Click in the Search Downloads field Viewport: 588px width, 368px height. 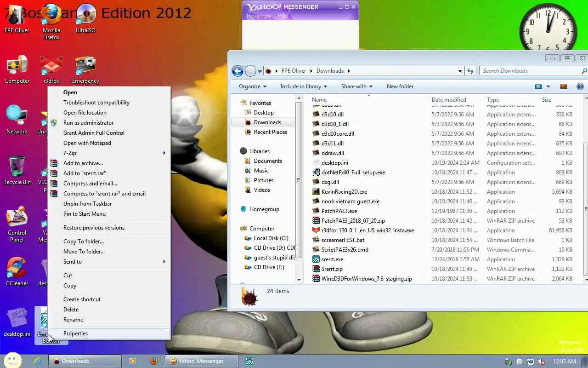530,71
